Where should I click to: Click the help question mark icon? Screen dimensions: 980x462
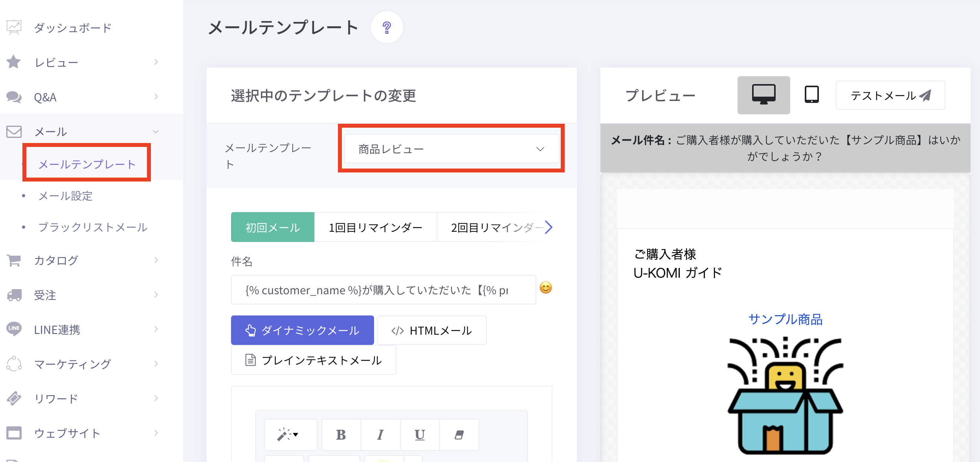(387, 27)
